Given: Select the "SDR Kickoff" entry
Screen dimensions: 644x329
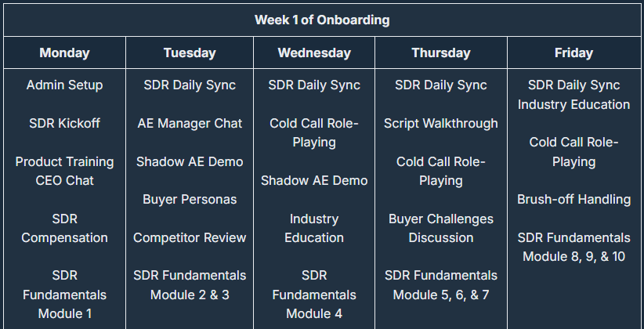Looking at the screenshot, I should click(64, 123).
